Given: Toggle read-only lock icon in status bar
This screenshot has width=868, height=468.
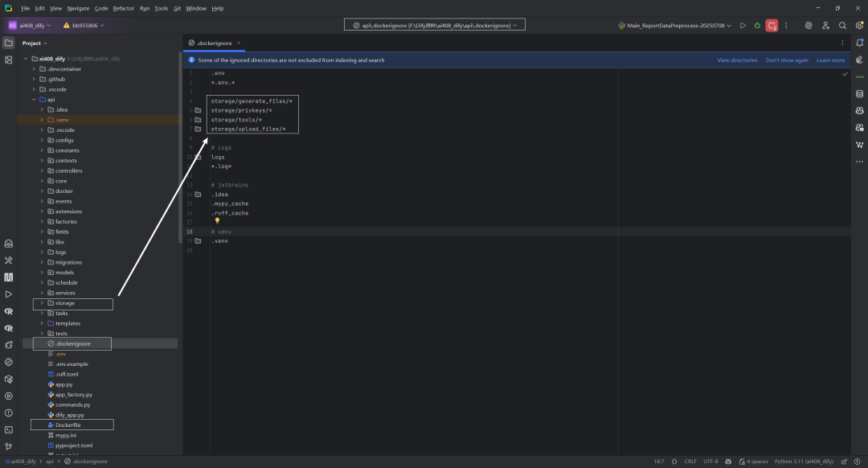Looking at the screenshot, I should click(844, 462).
